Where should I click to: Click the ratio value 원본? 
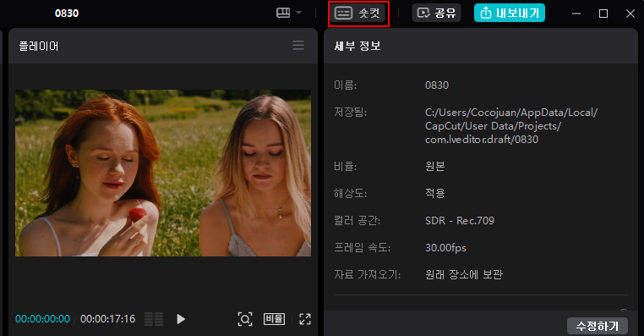(435, 166)
